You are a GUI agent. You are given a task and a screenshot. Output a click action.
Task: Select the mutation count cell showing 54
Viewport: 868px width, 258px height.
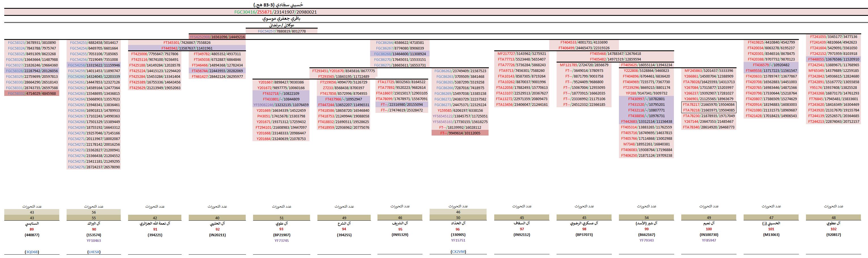pyautogui.click(x=646, y=218)
